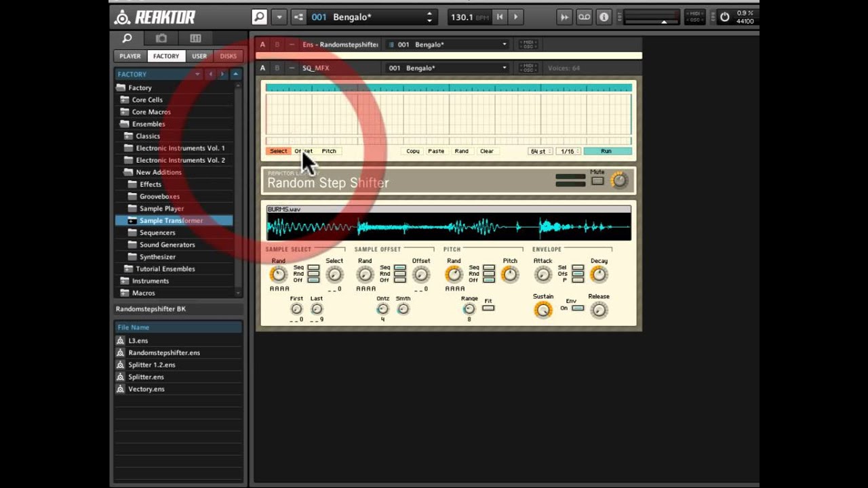Start playback with the play button

coord(515,17)
